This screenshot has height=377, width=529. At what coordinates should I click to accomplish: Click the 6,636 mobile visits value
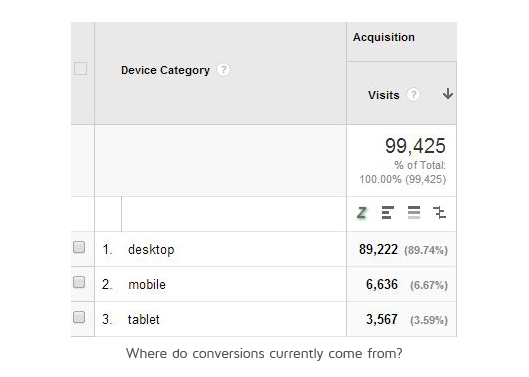click(x=382, y=285)
